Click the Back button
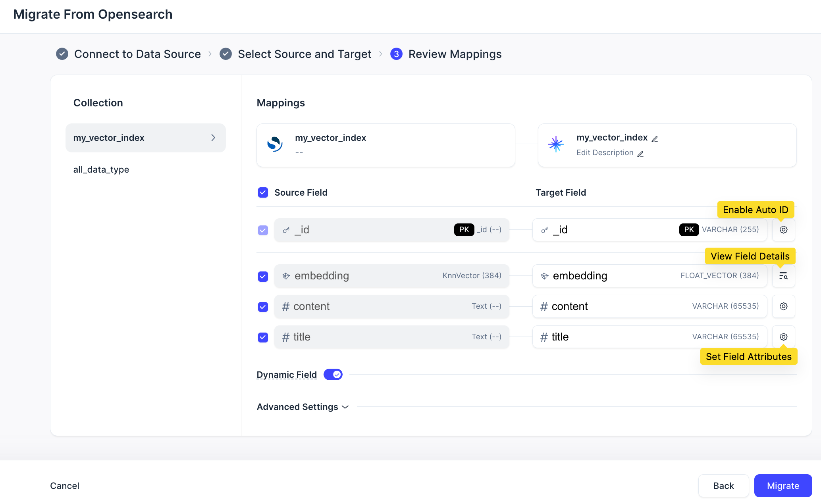 [723, 486]
